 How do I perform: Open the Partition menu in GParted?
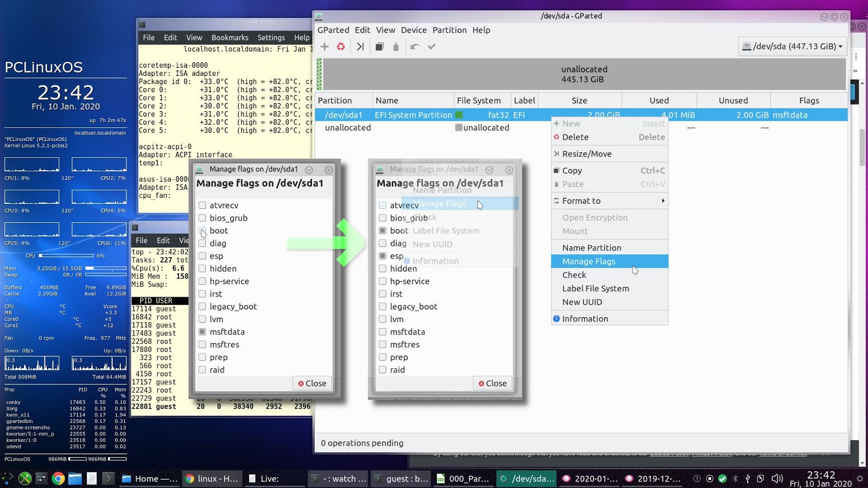(x=449, y=30)
